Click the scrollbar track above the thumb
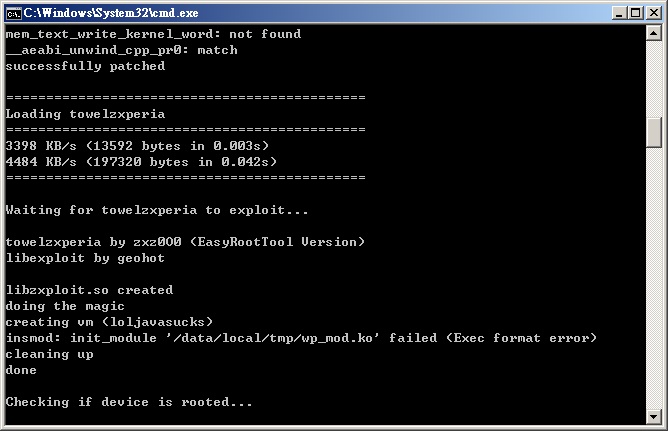668x431 pixels. coord(654,79)
